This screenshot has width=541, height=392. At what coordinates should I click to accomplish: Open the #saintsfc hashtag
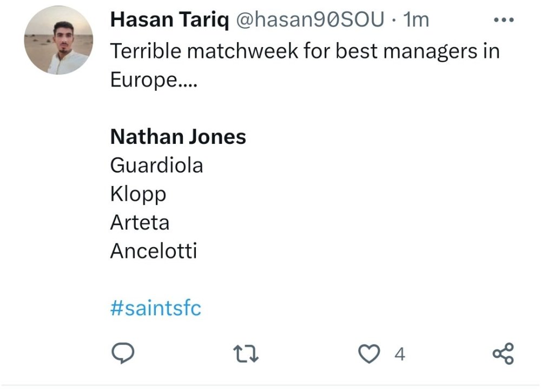[x=156, y=309]
